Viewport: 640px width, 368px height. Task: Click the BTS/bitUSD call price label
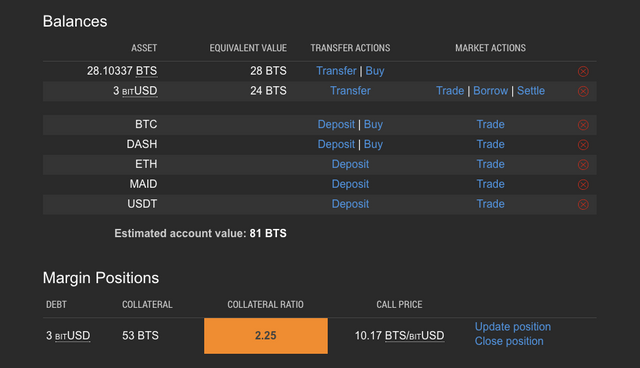pyautogui.click(x=414, y=336)
